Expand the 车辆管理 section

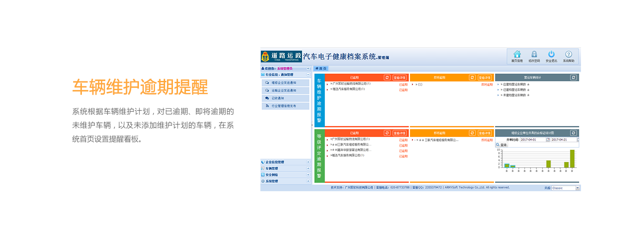pyautogui.click(x=308, y=168)
